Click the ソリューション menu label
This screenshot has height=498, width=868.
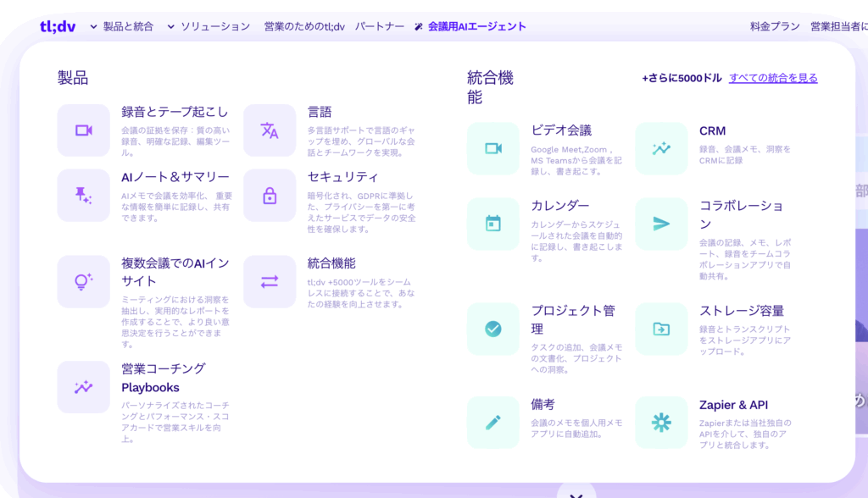click(x=215, y=26)
